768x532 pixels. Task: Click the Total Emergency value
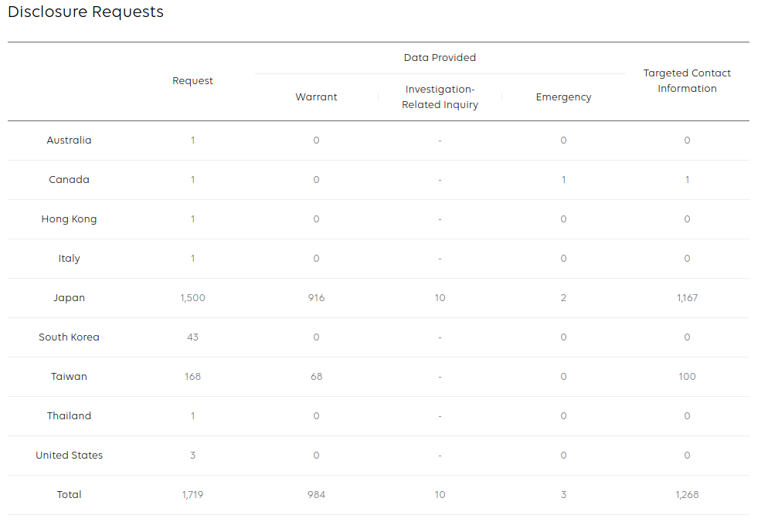click(564, 495)
